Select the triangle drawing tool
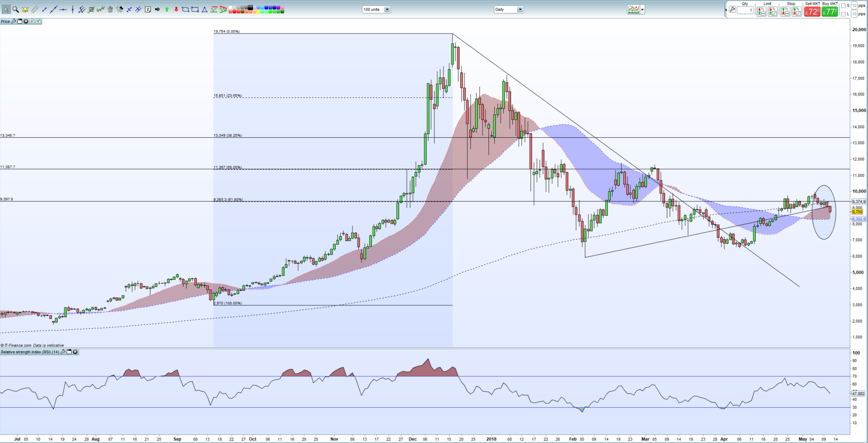Viewport: 868px width, 443px height. point(204,10)
